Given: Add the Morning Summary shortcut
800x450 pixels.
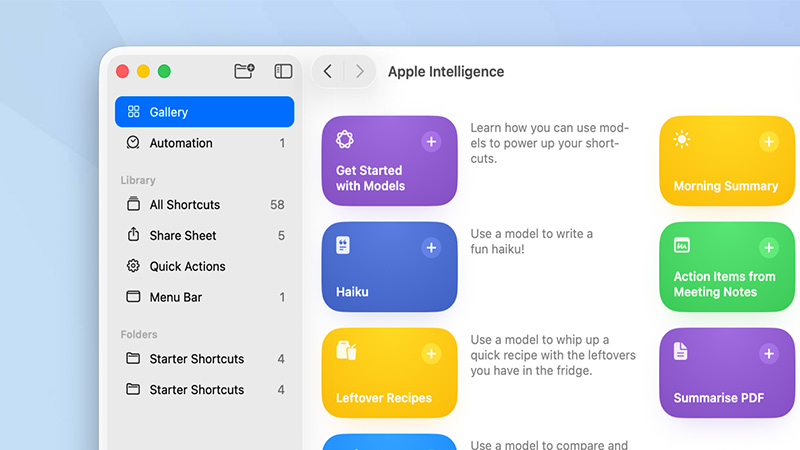Looking at the screenshot, I should click(769, 141).
